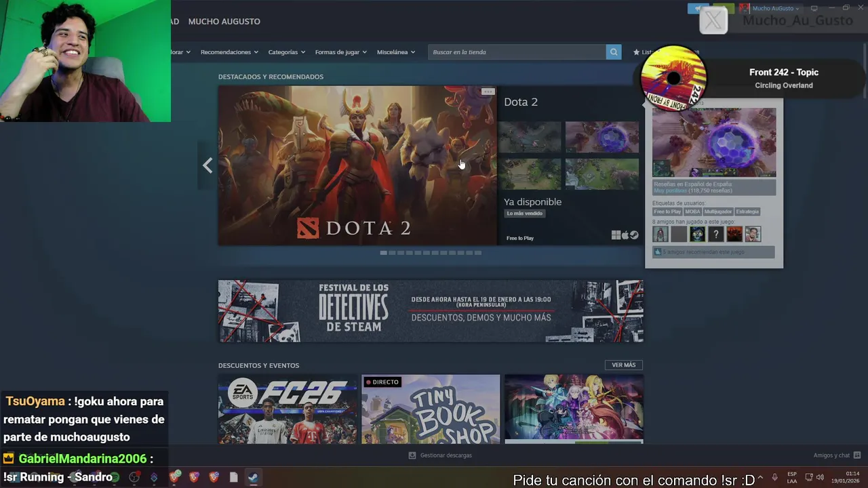Select the MOBA user tag
Image resolution: width=868 pixels, height=488 pixels.
click(692, 211)
